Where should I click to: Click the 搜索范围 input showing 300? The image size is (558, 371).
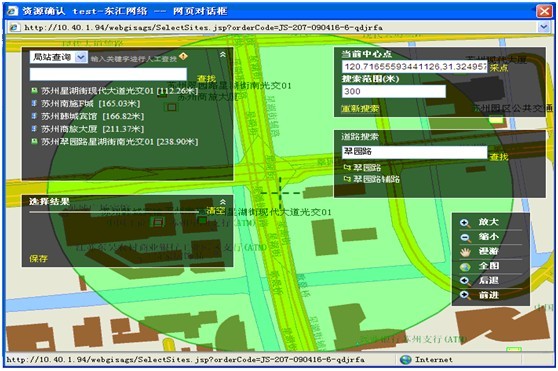394,91
